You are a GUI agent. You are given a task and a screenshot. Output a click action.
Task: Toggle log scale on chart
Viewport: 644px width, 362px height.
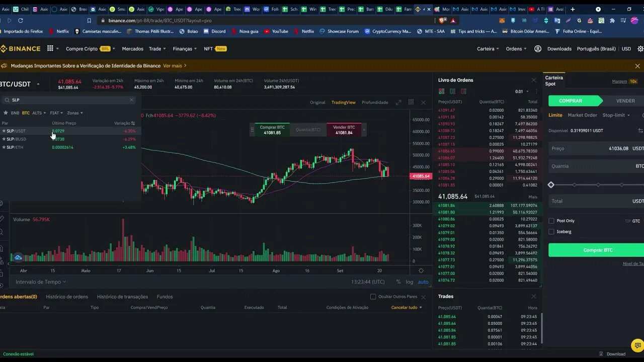[x=410, y=282]
